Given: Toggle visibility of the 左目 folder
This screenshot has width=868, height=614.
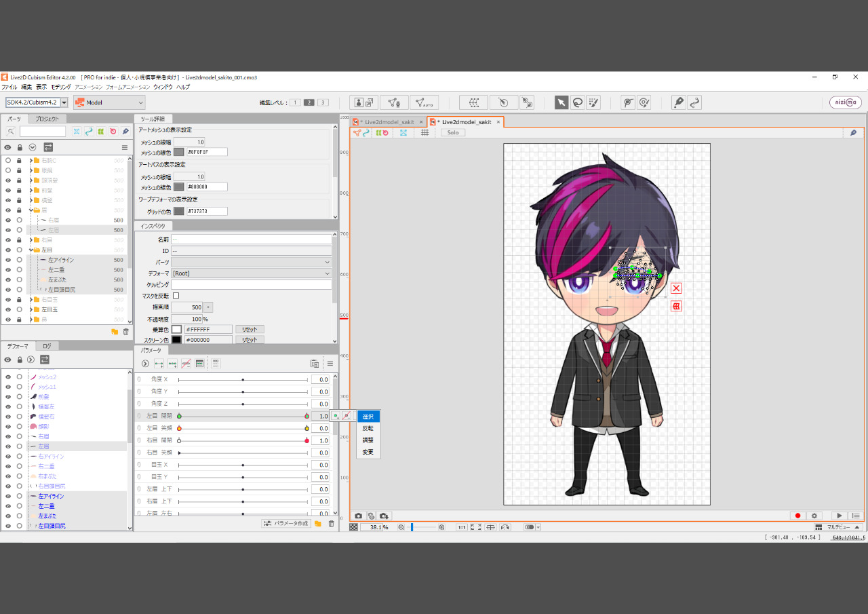Looking at the screenshot, I should (8, 250).
